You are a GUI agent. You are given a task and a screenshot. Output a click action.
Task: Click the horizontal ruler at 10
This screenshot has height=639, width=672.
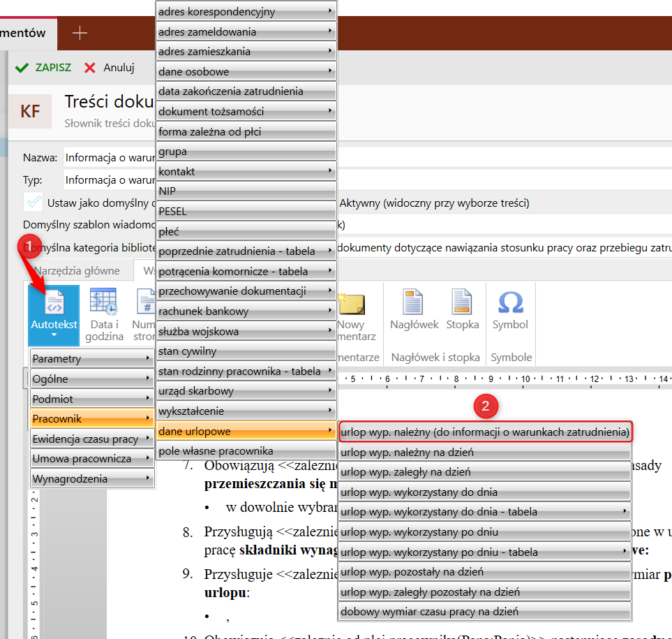[525, 379]
